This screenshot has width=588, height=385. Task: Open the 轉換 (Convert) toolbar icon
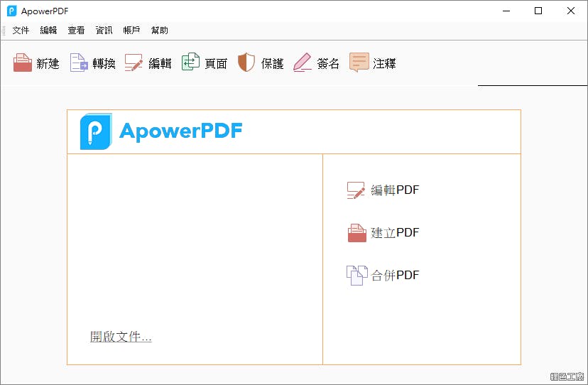pos(79,63)
